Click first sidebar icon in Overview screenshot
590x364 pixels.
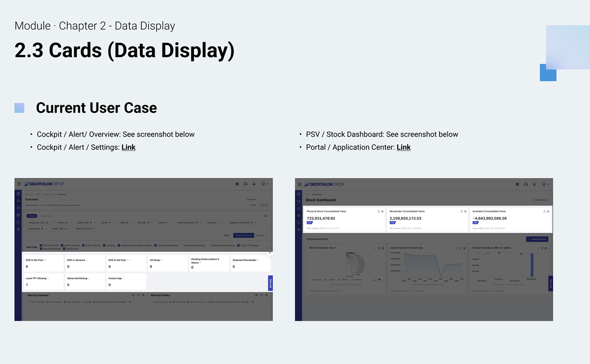pos(18,194)
